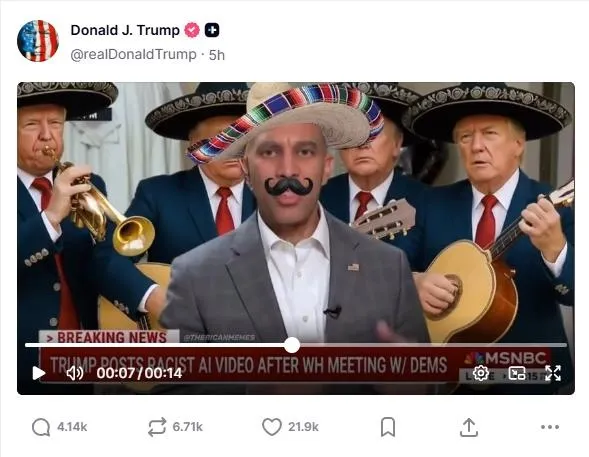Seek near the end of timeline bar
This screenshot has height=457, width=589.
(556, 345)
